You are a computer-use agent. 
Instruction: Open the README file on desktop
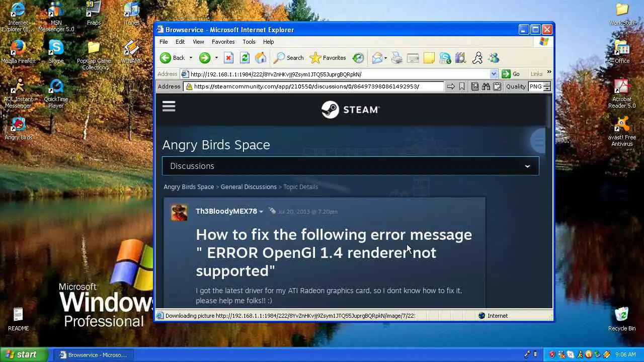(18, 319)
